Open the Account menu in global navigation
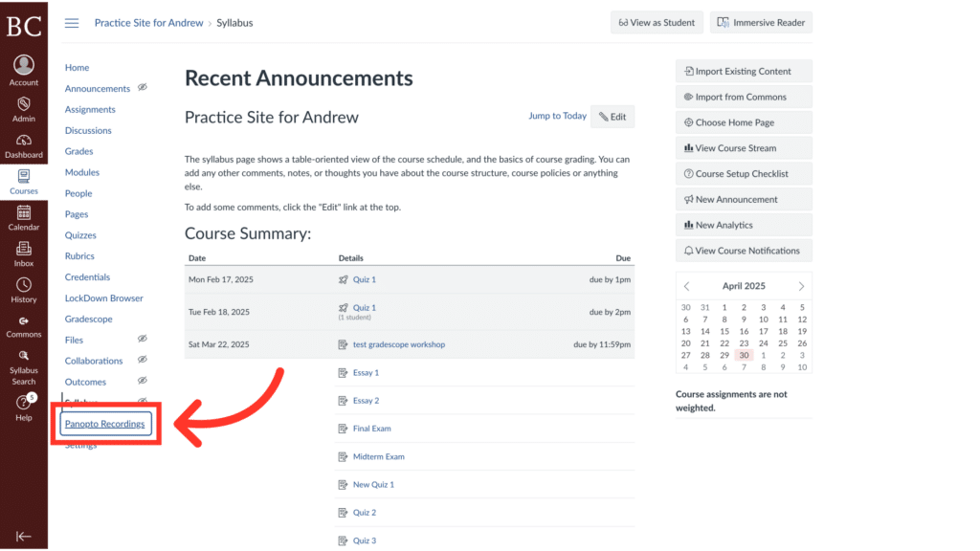 tap(24, 70)
